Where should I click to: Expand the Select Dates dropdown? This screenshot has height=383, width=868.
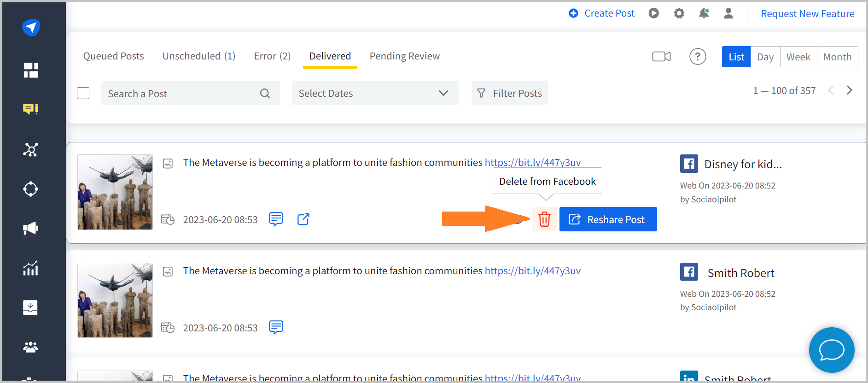(x=375, y=93)
